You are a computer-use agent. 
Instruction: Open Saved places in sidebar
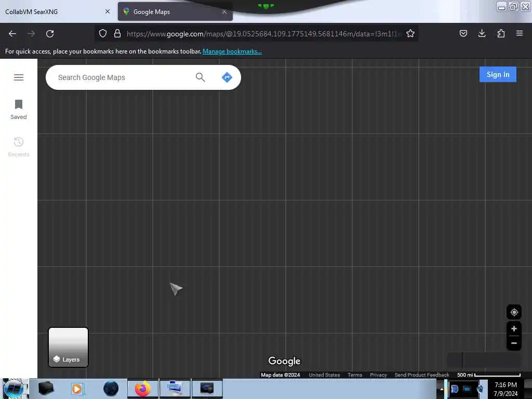point(19,110)
